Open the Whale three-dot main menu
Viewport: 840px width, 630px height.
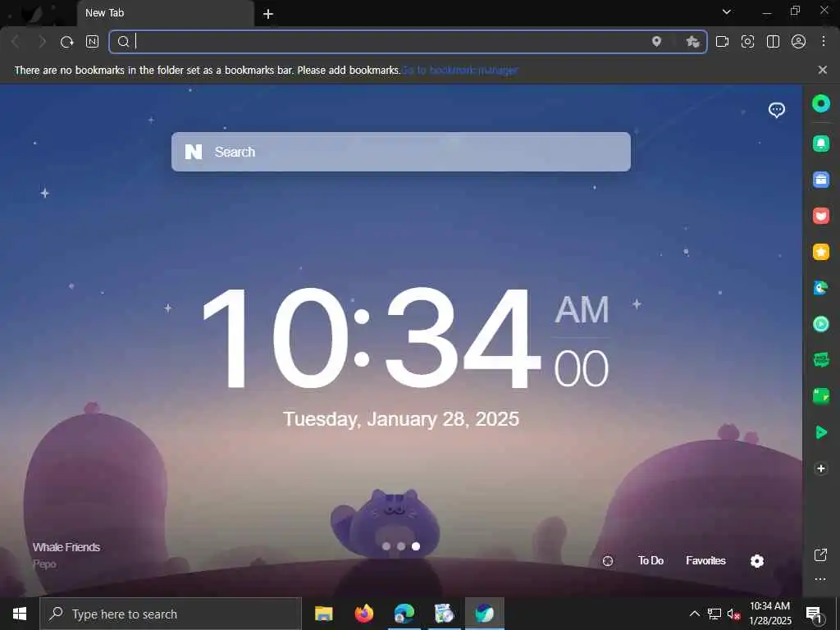coord(824,41)
